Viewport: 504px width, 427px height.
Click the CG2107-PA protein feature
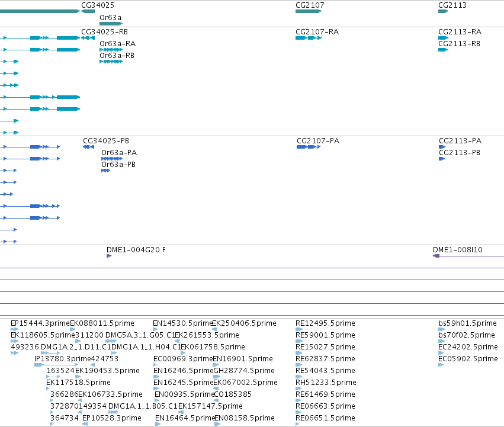pos(309,147)
